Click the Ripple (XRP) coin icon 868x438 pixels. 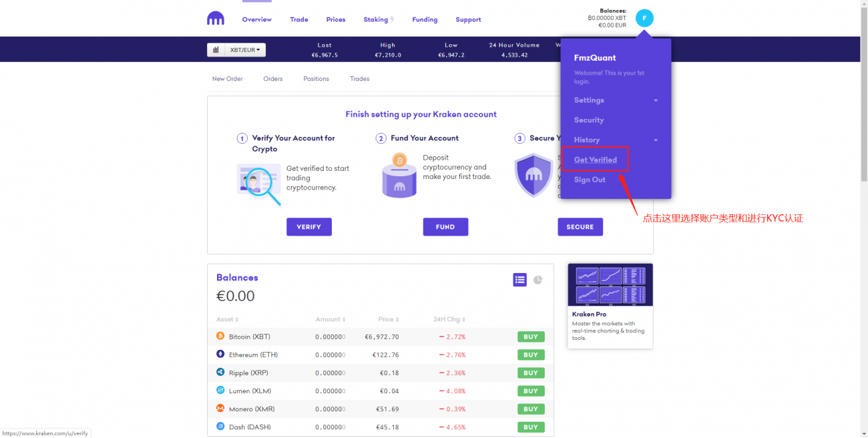pos(220,373)
